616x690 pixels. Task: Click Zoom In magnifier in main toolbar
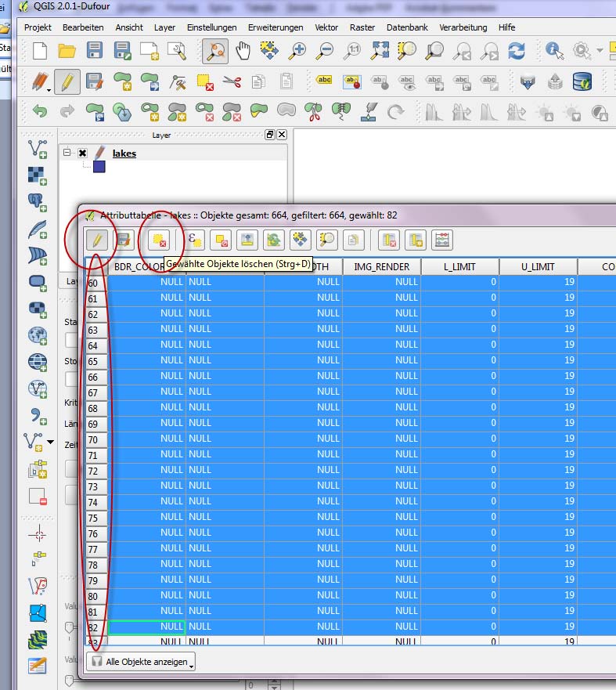pos(297,52)
